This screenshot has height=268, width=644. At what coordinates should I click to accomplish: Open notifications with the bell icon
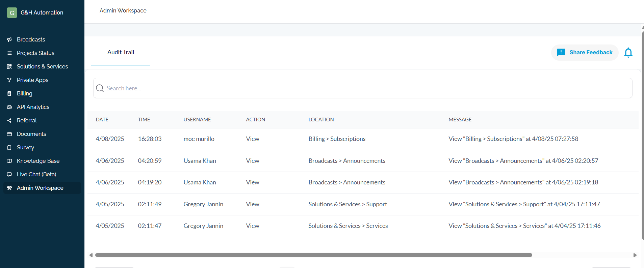628,53
